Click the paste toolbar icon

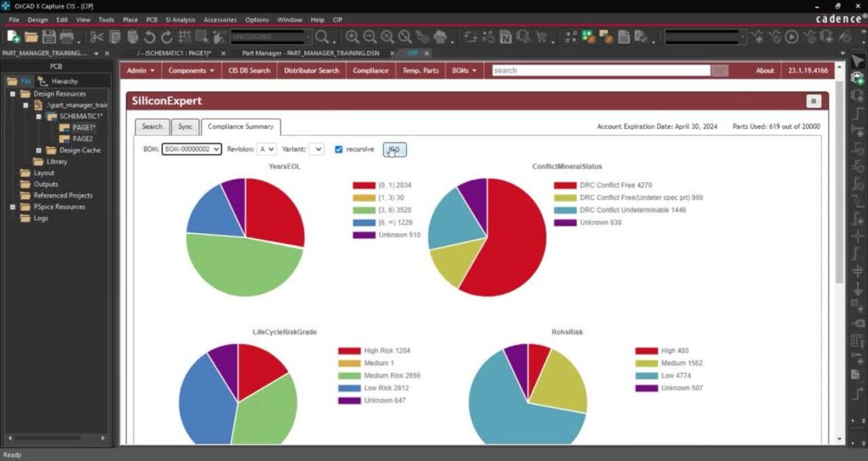coord(132,37)
